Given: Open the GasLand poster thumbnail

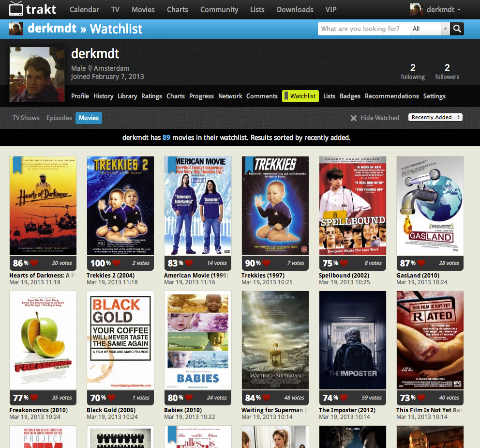Looking at the screenshot, I should 430,206.
